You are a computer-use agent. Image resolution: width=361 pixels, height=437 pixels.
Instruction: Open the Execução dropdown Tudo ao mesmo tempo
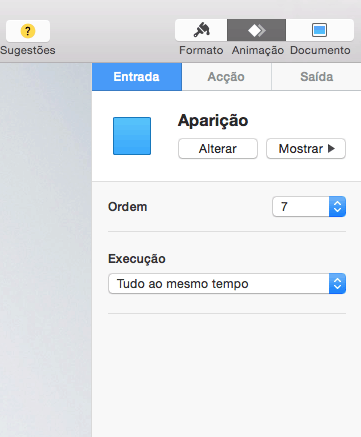pyautogui.click(x=227, y=284)
